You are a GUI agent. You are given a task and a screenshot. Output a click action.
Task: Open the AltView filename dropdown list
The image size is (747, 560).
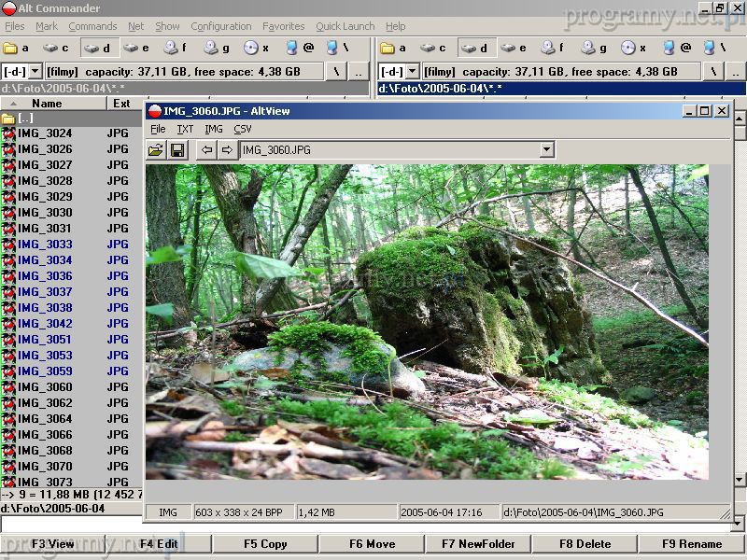click(x=546, y=150)
